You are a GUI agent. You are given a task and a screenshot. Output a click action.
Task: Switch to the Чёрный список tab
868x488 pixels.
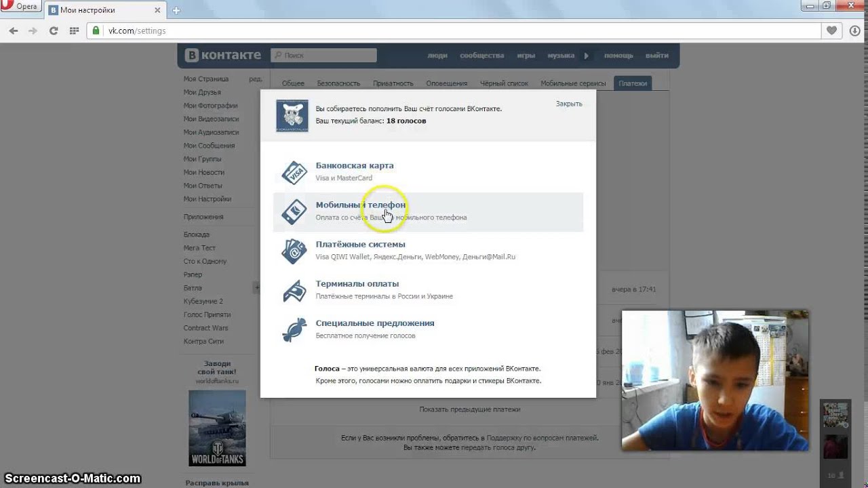(x=504, y=83)
